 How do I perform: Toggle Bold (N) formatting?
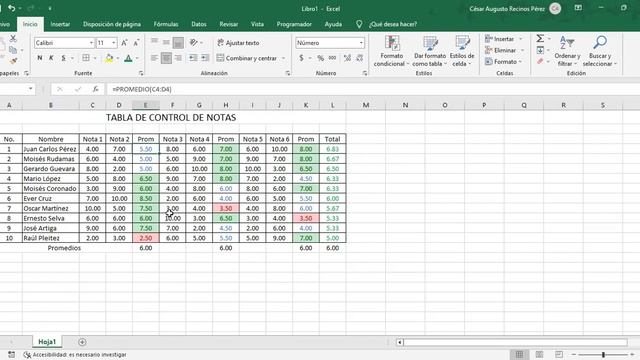click(40, 58)
